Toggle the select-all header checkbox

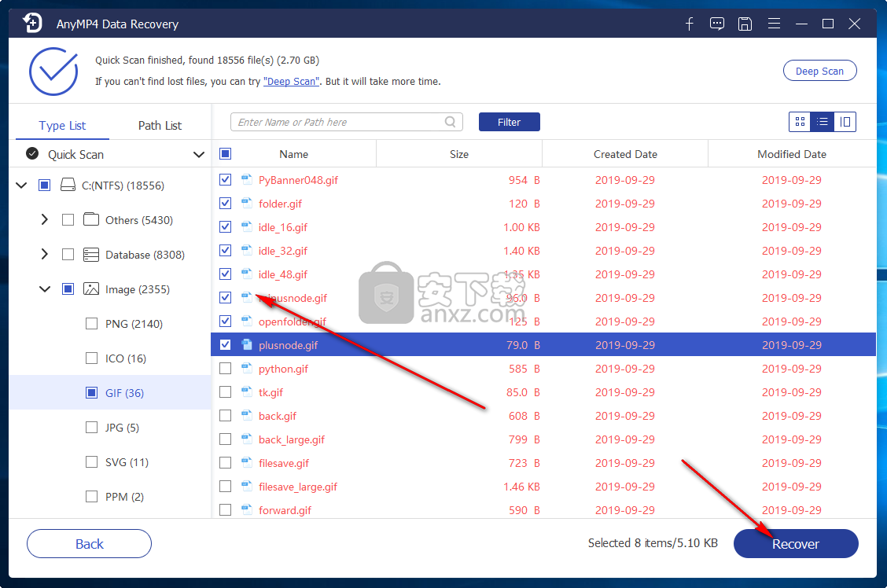tap(225, 154)
